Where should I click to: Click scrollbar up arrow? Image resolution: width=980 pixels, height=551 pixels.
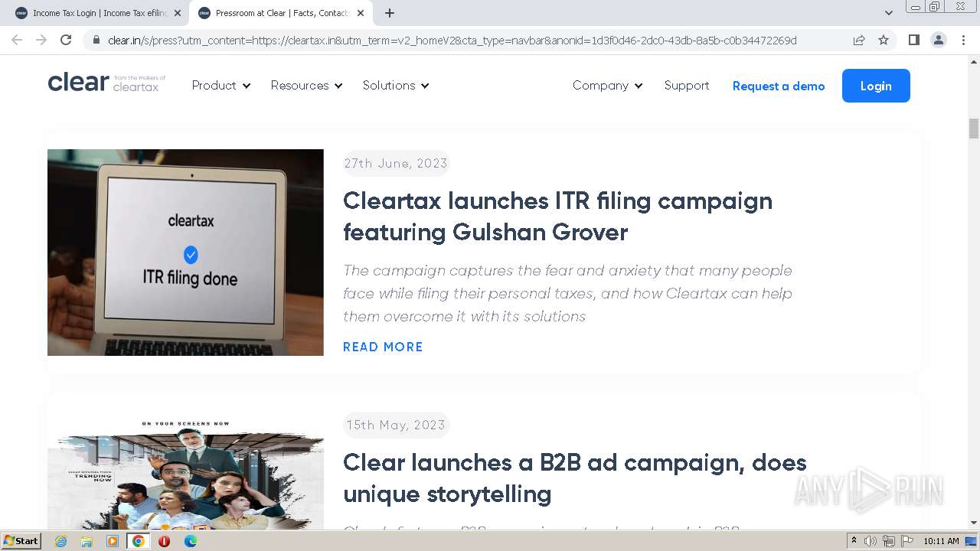coord(974,63)
